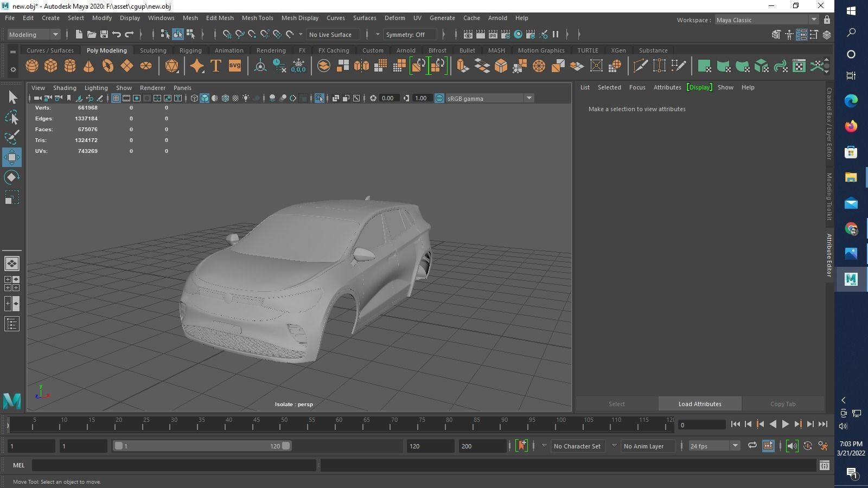Select the Rotate tool in toolbox
Screen dimensions: 868x488
click(12, 177)
